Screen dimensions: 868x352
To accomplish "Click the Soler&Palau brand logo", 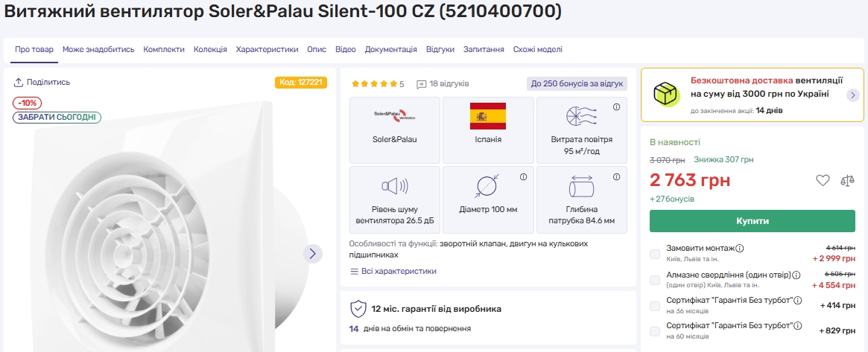I will pyautogui.click(x=395, y=116).
